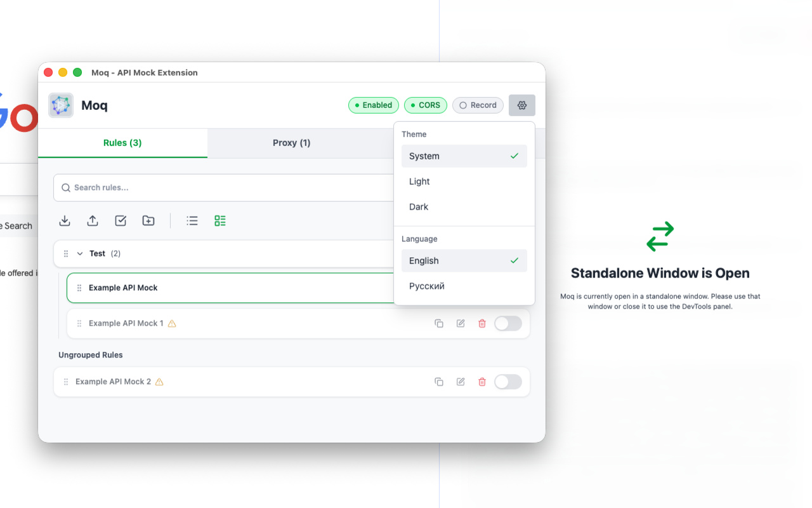The width and height of the screenshot is (812, 508).
Task: Switch to compact list view icon
Action: point(192,220)
